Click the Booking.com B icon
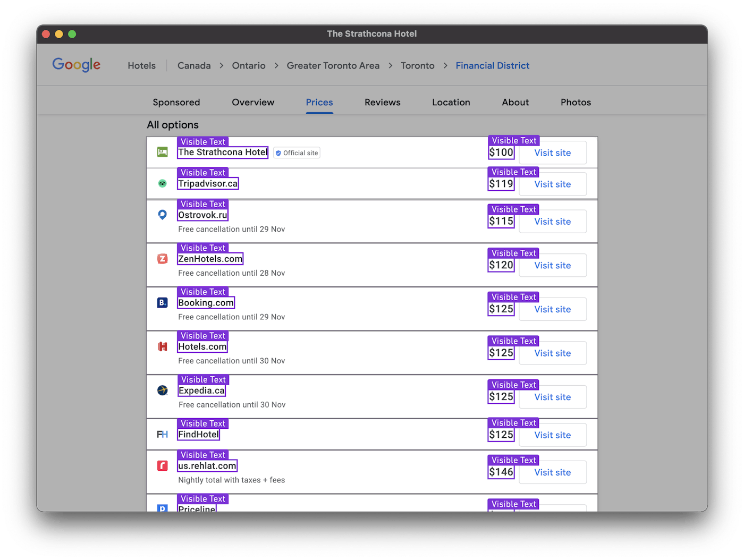Viewport: 744px width, 560px height. [163, 303]
